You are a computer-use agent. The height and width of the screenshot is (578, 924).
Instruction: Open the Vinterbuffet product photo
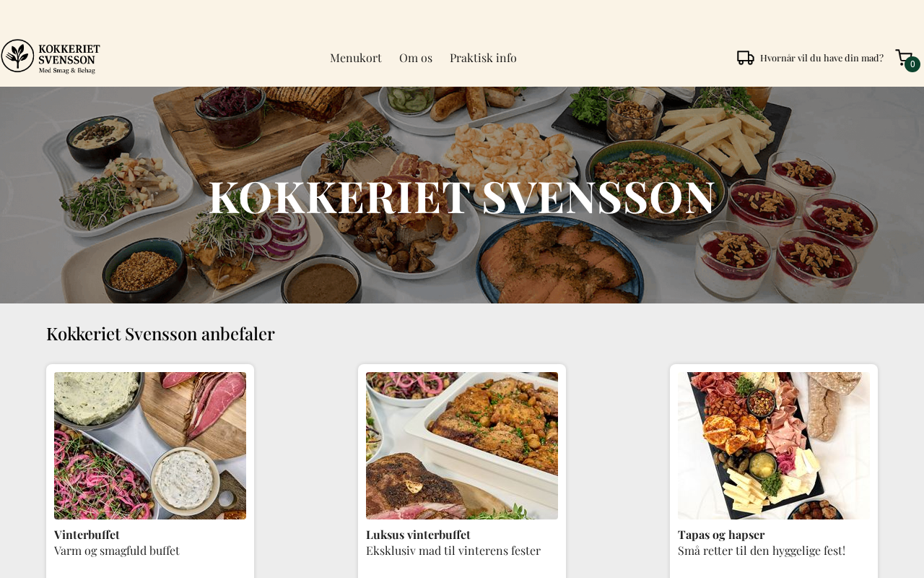tap(150, 446)
